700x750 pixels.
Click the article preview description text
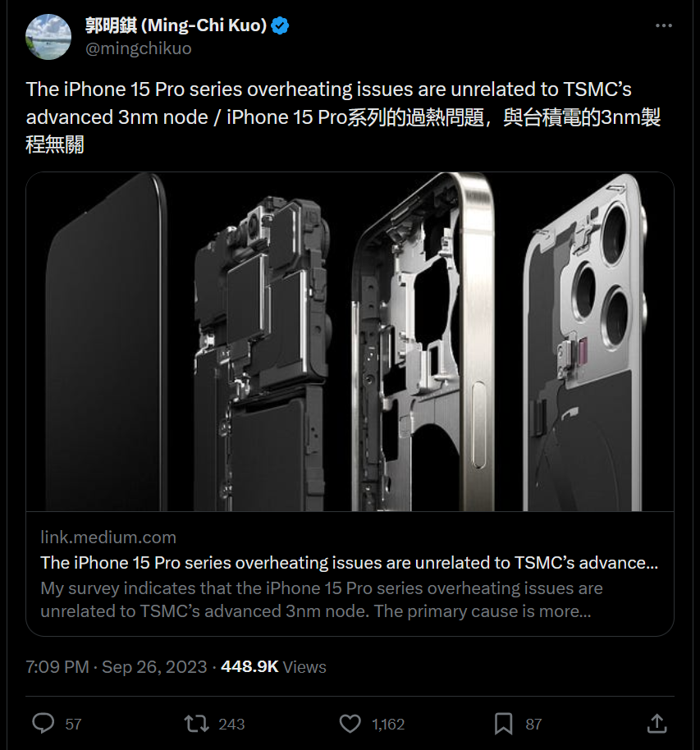coord(321,600)
